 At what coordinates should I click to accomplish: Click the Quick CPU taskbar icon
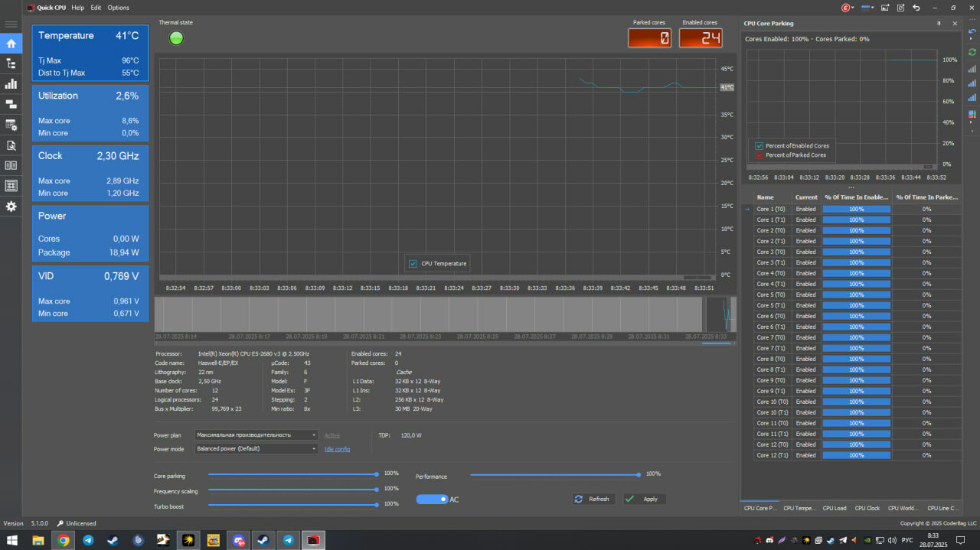click(x=313, y=540)
